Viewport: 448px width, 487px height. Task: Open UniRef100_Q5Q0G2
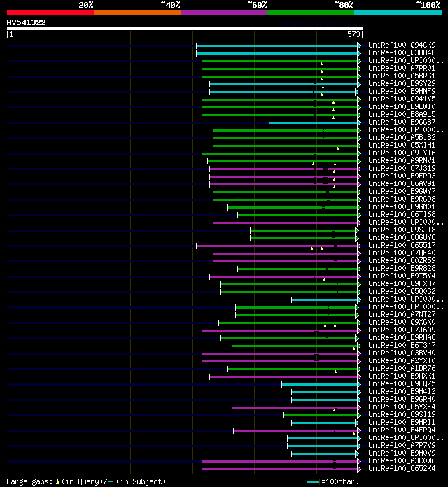pos(402,291)
